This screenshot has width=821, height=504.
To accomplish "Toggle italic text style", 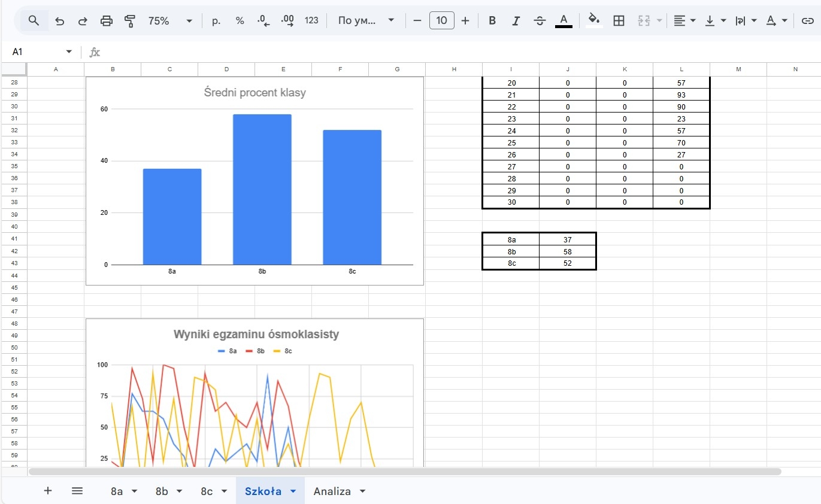I will 516,21.
